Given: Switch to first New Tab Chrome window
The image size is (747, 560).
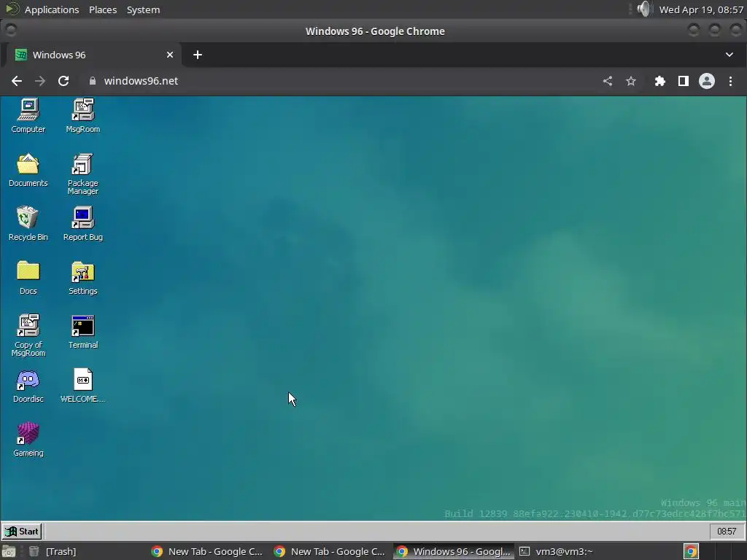Looking at the screenshot, I should (x=207, y=551).
